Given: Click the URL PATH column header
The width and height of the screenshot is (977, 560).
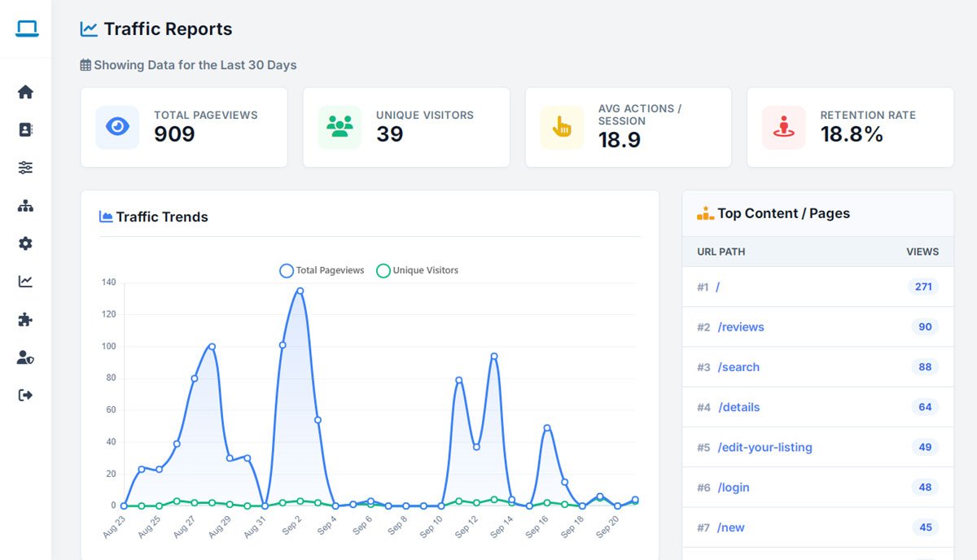Looking at the screenshot, I should pos(721,252).
